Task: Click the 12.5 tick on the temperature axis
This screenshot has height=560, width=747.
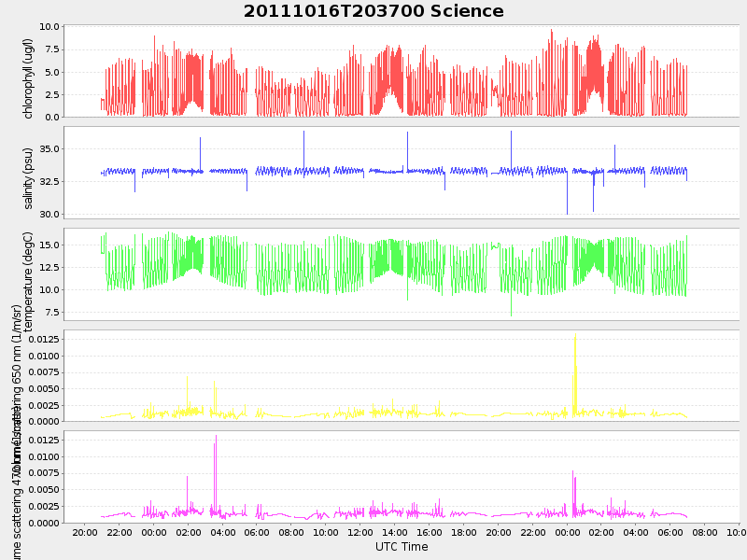Action: click(49, 267)
